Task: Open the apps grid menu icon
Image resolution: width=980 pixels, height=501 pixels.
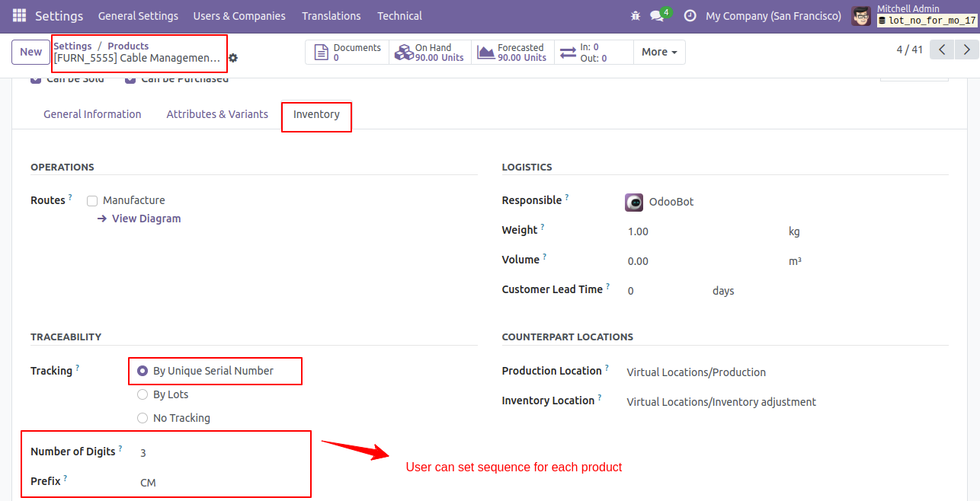Action: click(19, 15)
